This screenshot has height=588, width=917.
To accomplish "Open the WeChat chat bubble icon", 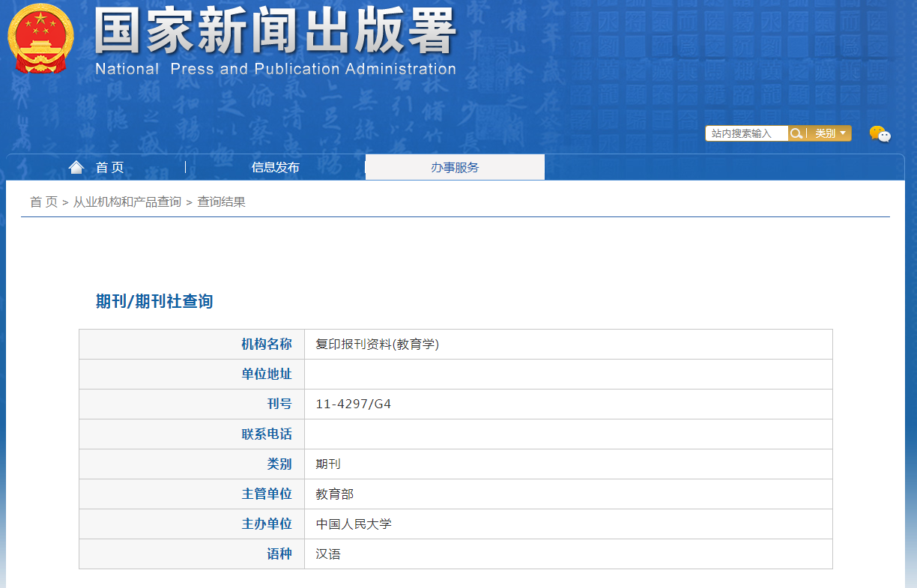I will [880, 134].
